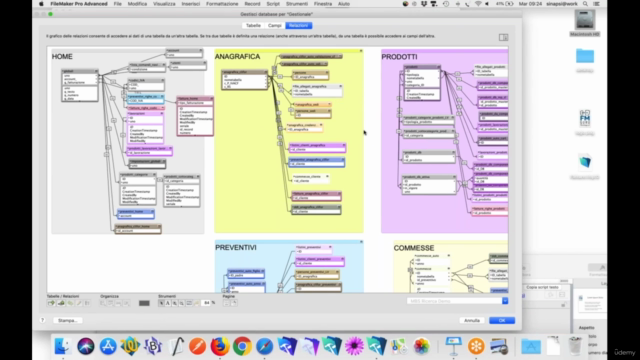Select the zoom out magnifier tool
Screen dimensions: 640x360
click(x=182, y=303)
